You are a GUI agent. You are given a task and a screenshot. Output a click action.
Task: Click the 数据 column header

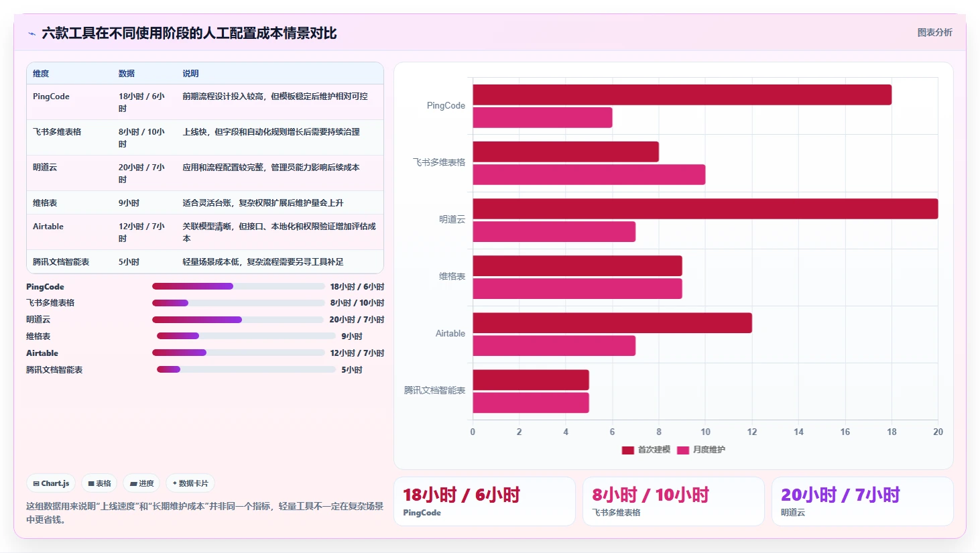pyautogui.click(x=127, y=74)
